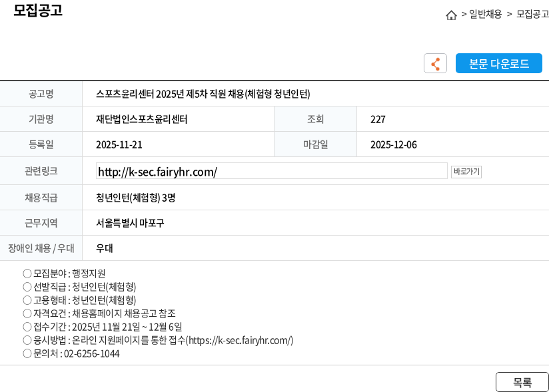Click the 공고명 label cell
This screenshot has height=392, width=549.
tap(41, 94)
